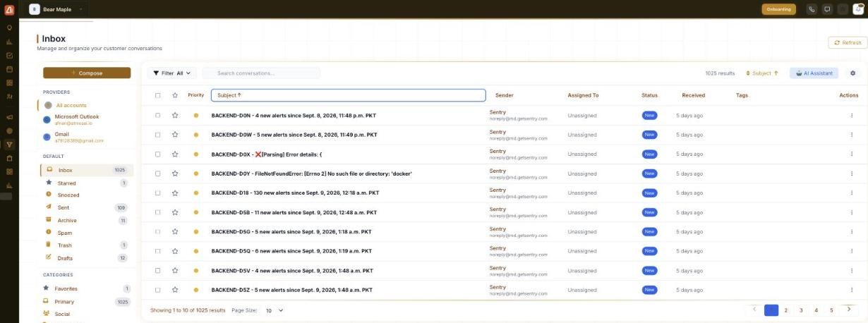Viewport: 868px width, 323px height.
Task: Sort by the Subject column header
Action: 349,95
